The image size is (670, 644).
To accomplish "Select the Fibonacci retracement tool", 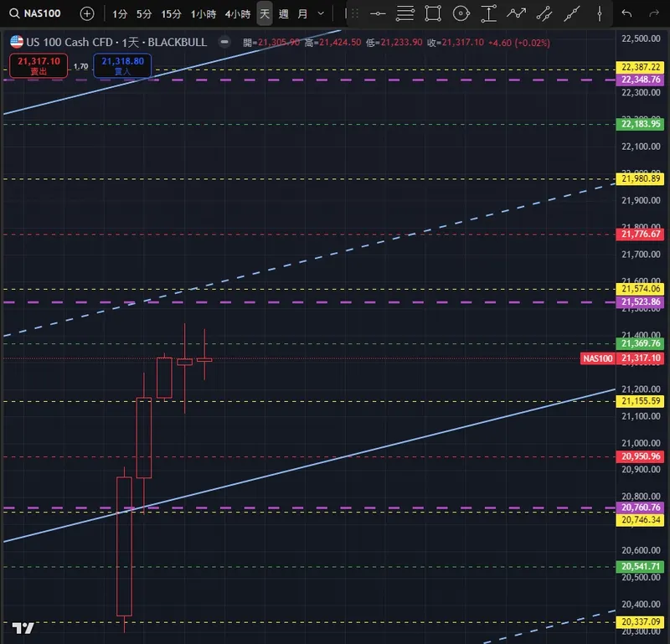I will tap(405, 13).
